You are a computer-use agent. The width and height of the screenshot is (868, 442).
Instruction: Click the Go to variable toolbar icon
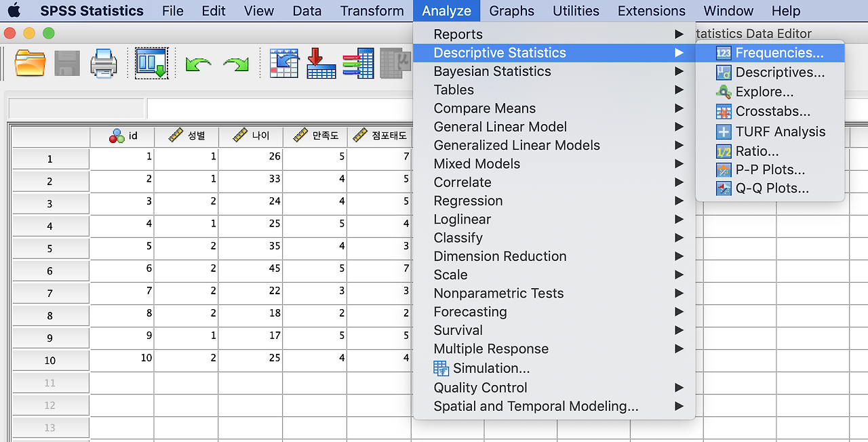pos(321,63)
